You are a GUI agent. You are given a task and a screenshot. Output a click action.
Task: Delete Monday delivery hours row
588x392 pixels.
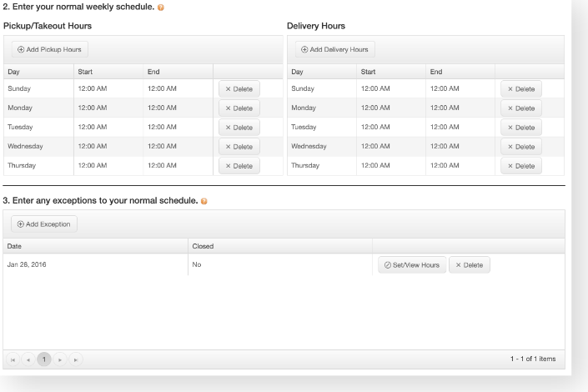521,108
